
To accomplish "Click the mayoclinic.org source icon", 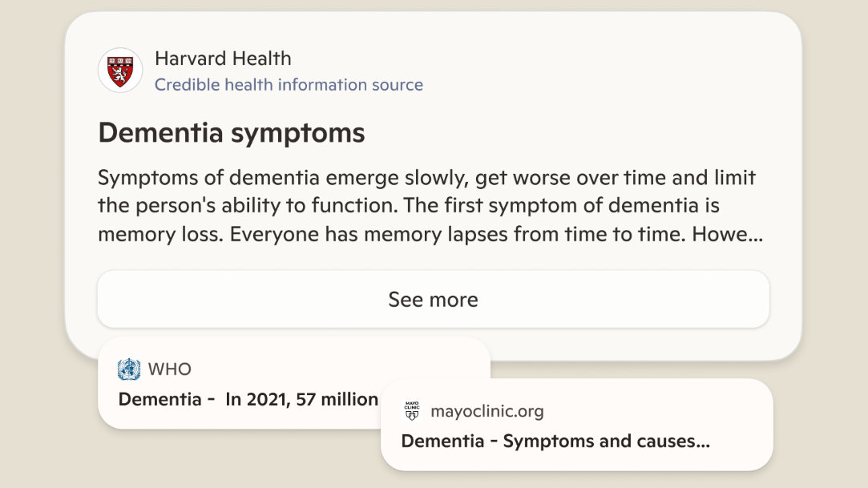I will click(x=410, y=411).
